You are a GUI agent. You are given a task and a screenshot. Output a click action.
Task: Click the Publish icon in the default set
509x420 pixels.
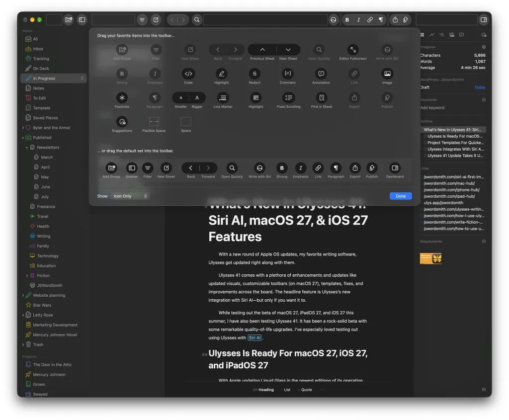(x=372, y=168)
